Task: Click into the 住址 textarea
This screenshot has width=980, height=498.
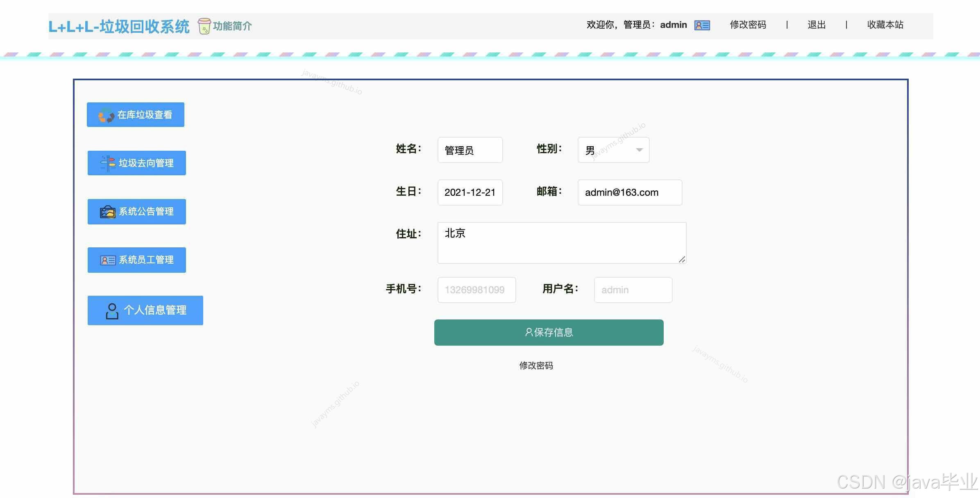Action: [x=562, y=243]
